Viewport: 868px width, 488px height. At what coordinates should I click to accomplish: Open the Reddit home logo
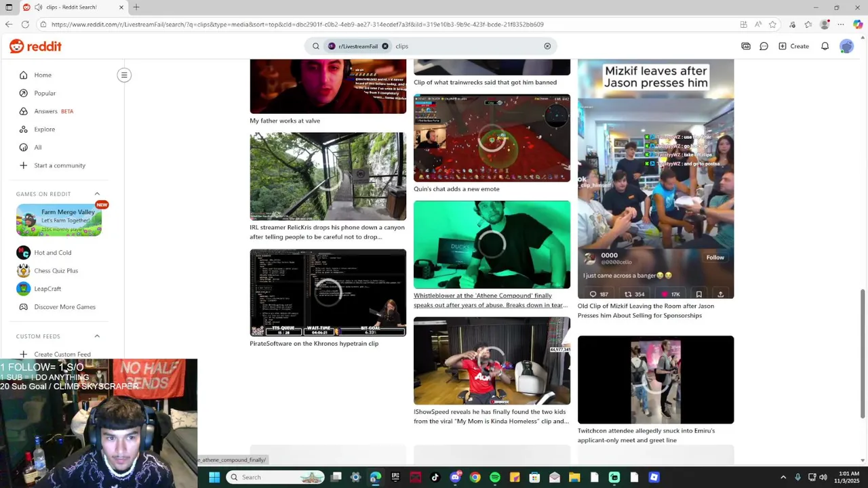tap(35, 46)
